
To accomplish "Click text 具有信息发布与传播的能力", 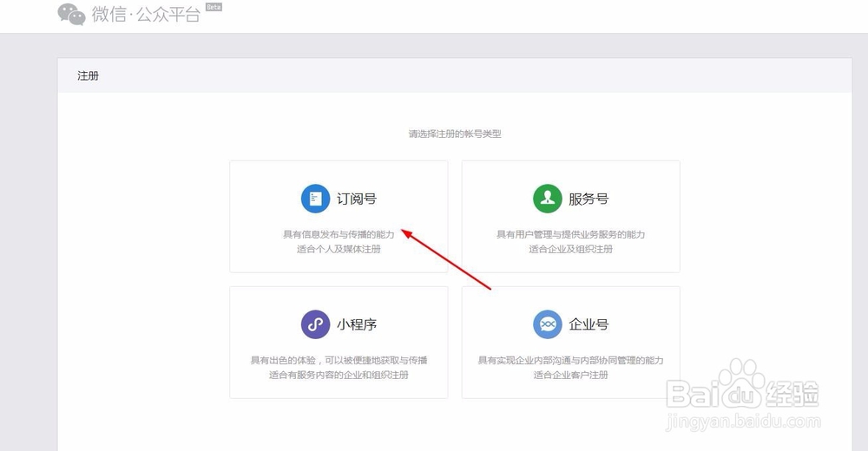I will pos(339,235).
